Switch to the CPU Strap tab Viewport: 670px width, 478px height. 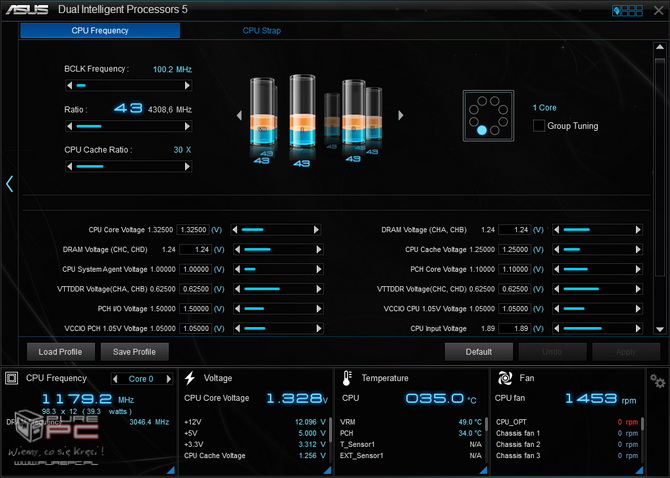tap(262, 31)
